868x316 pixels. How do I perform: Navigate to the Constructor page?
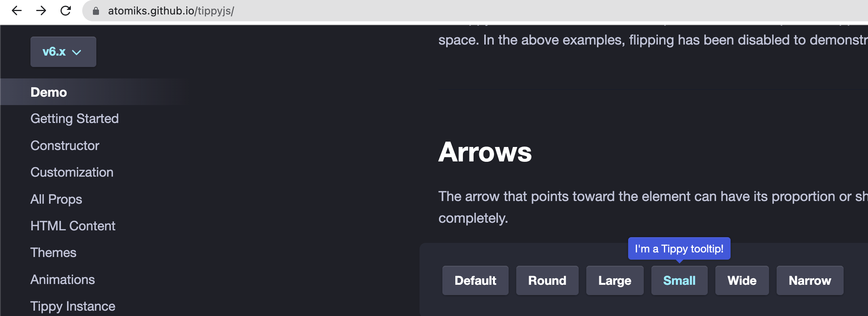65,145
